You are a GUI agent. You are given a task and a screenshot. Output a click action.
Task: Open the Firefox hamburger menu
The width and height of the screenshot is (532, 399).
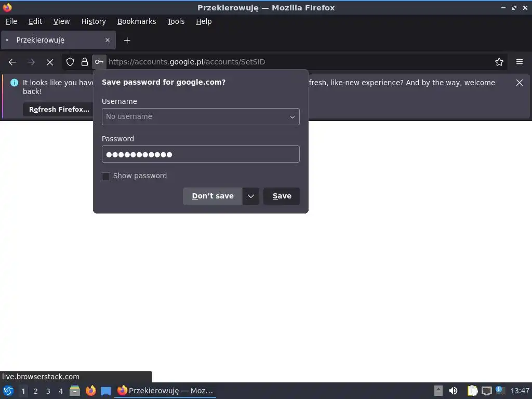pos(520,62)
